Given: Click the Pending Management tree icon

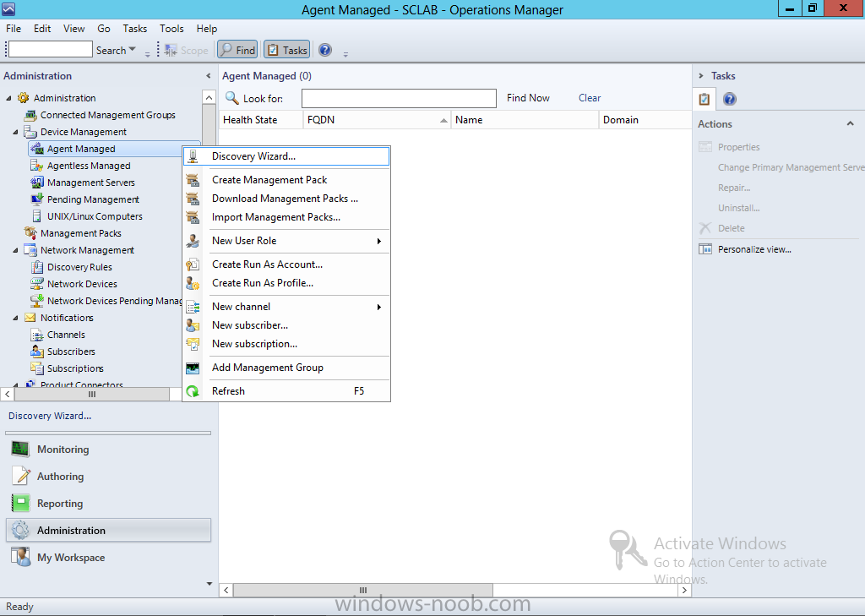Looking at the screenshot, I should 37,199.
